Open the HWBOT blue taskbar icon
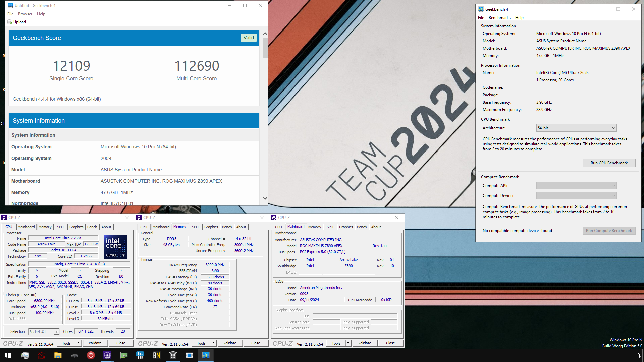Image resolution: width=644 pixels, height=362 pixels. pos(140,355)
